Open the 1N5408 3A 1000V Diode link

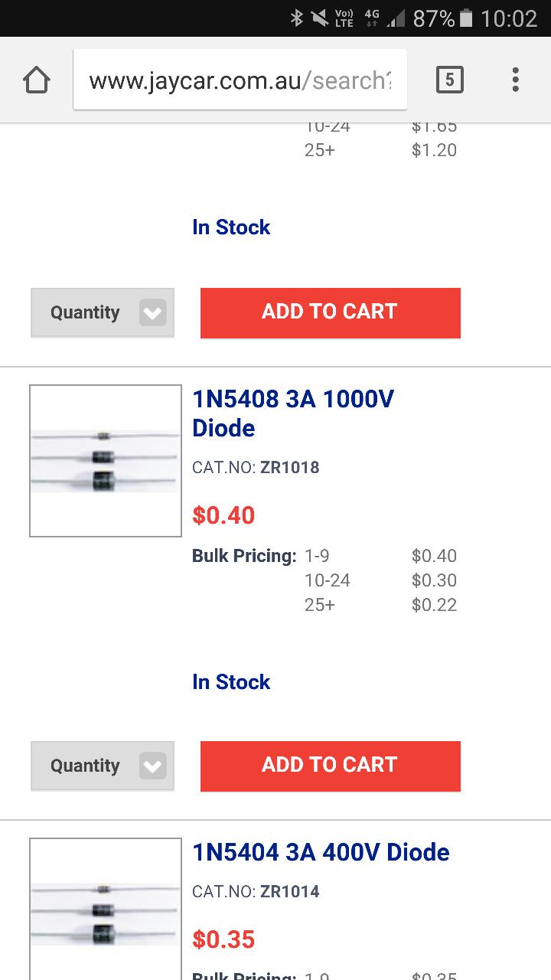click(293, 413)
